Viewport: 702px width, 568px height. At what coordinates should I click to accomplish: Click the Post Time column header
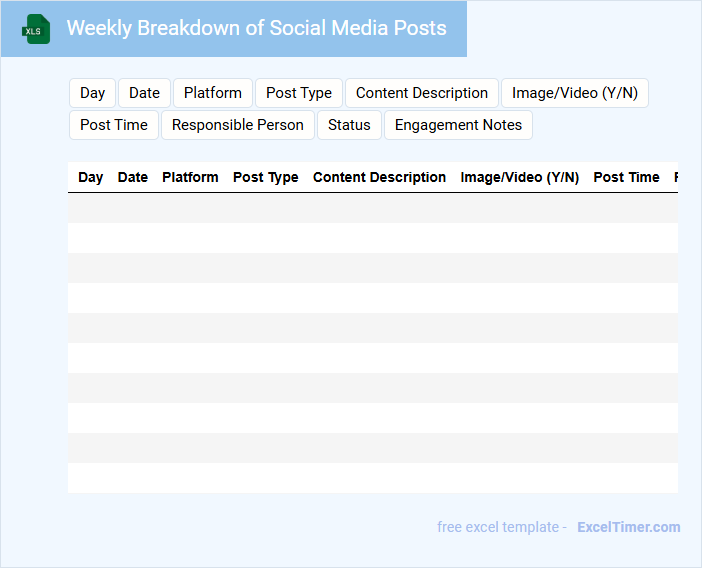627,177
